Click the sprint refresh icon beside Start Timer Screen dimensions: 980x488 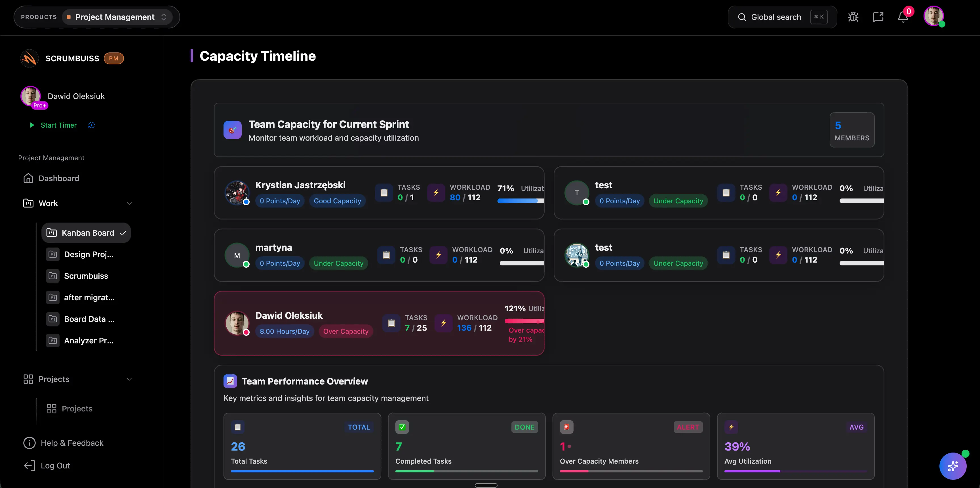(91, 125)
